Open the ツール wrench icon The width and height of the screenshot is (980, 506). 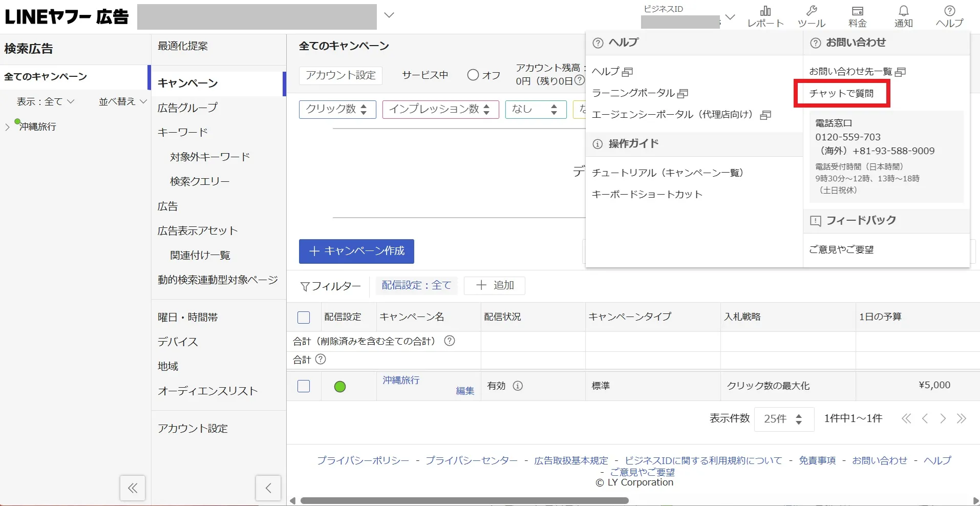(x=811, y=16)
